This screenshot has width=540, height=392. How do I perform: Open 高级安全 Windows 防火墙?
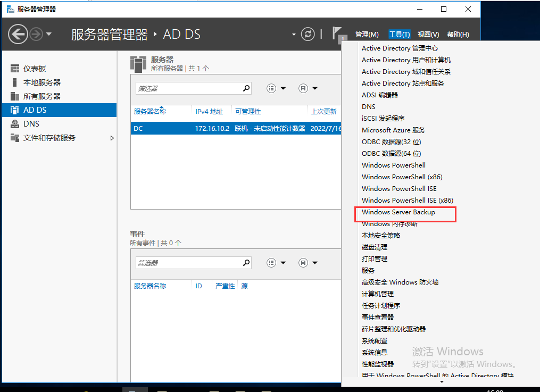point(400,282)
